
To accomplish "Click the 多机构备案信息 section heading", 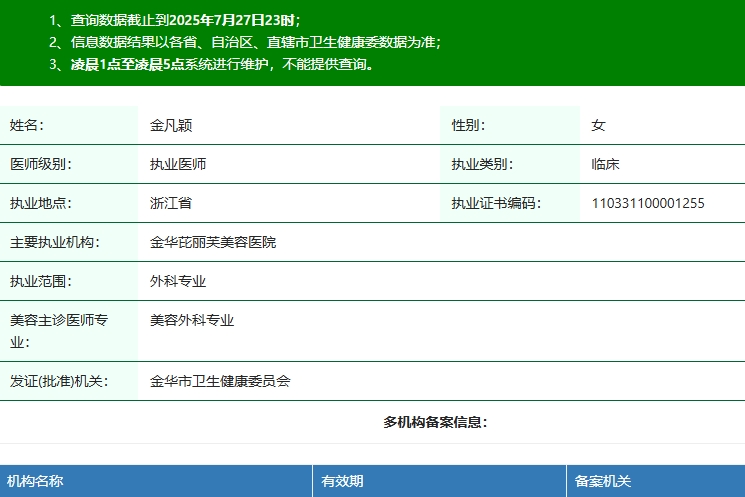I will pos(435,422).
